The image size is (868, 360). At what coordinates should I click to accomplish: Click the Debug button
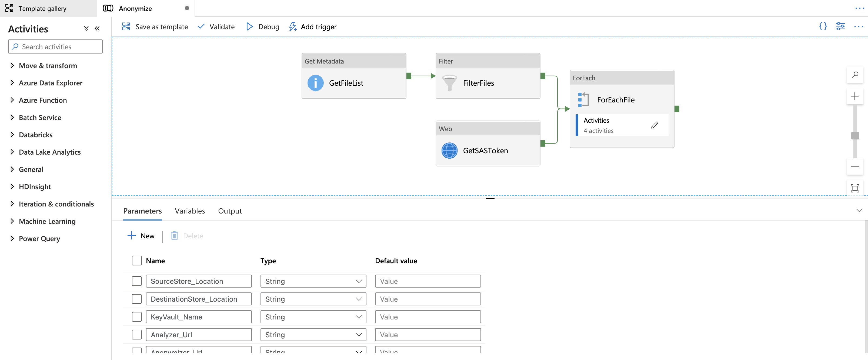coord(262,27)
